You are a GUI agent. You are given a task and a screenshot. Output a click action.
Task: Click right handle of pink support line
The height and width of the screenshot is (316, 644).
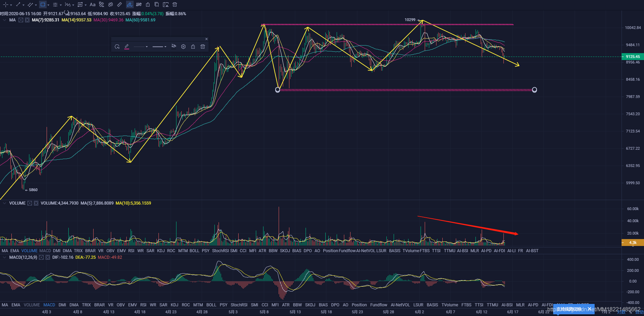click(535, 90)
